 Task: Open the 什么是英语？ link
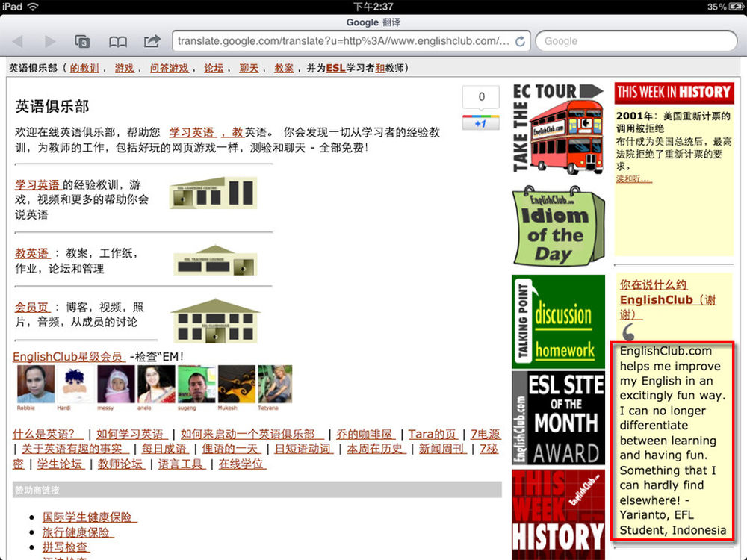click(x=47, y=435)
